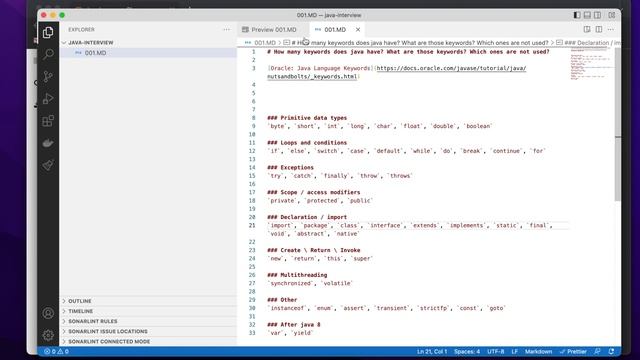
Task: Open the Declaration breadcrumb segment
Action: tap(588, 42)
